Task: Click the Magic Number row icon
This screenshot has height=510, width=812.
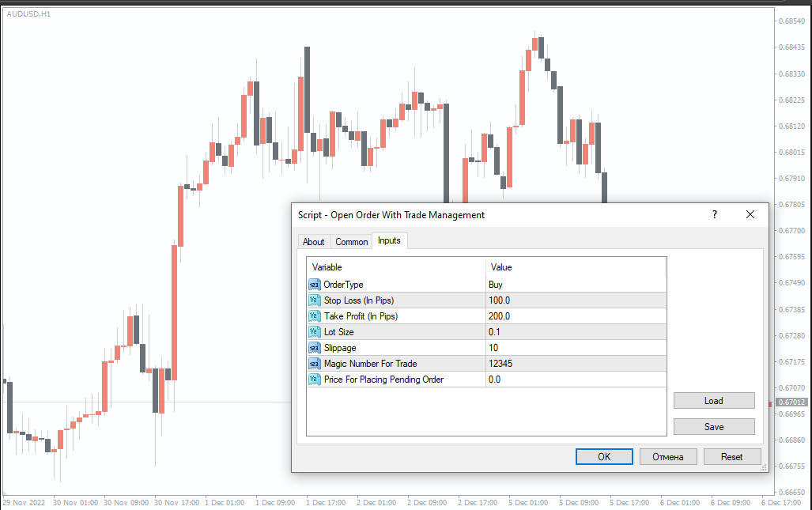Action: (x=315, y=364)
